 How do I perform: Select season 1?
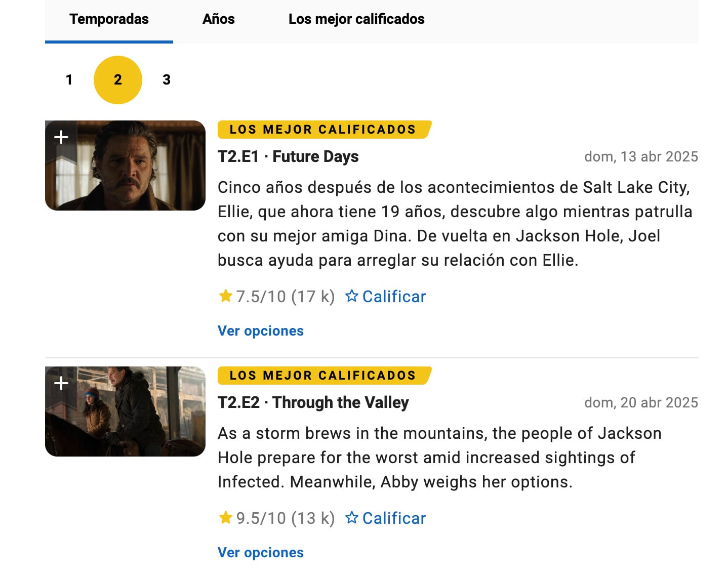click(x=69, y=79)
